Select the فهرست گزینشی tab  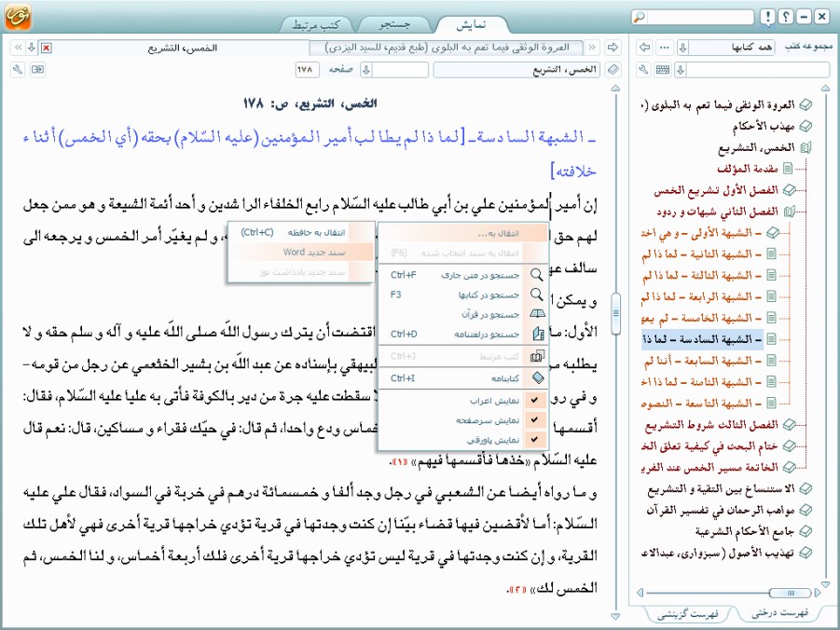[688, 614]
